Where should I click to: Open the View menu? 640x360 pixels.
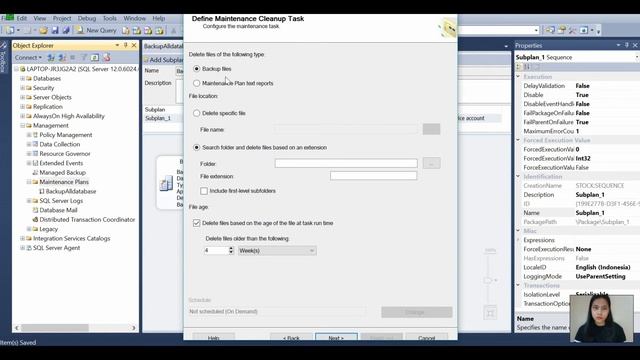tap(40, 18)
